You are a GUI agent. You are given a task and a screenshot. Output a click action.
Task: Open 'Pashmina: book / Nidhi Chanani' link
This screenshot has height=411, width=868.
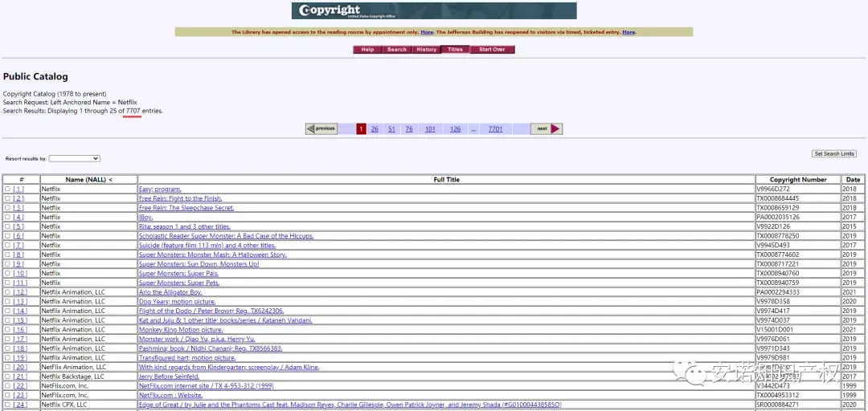(x=211, y=348)
